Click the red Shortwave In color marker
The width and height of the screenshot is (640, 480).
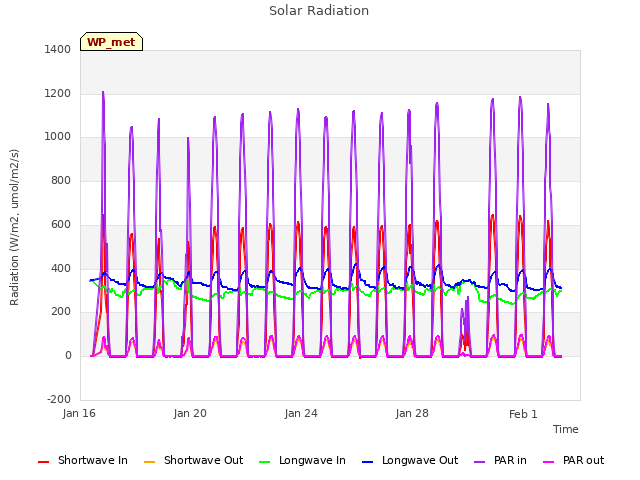pyautogui.click(x=43, y=462)
